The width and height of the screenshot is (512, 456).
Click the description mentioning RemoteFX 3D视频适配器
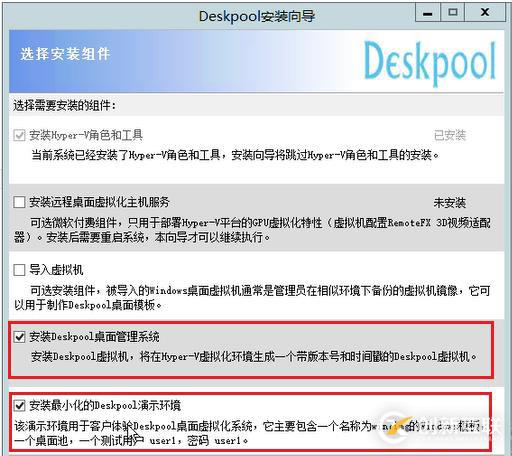pos(252,230)
